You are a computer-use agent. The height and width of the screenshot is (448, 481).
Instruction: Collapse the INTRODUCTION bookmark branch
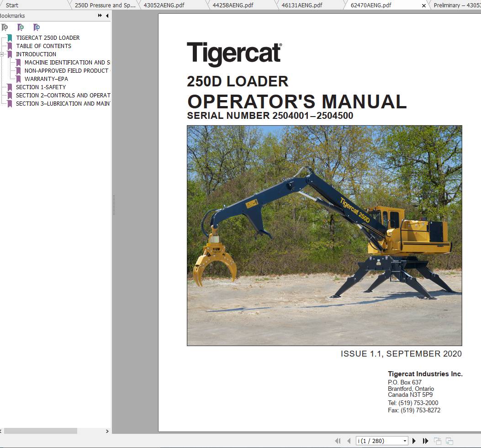(4, 54)
